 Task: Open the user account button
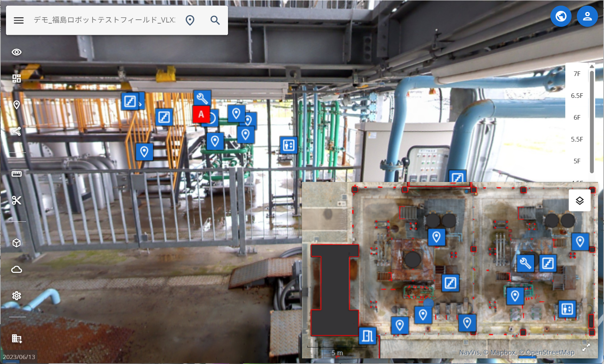click(x=587, y=16)
